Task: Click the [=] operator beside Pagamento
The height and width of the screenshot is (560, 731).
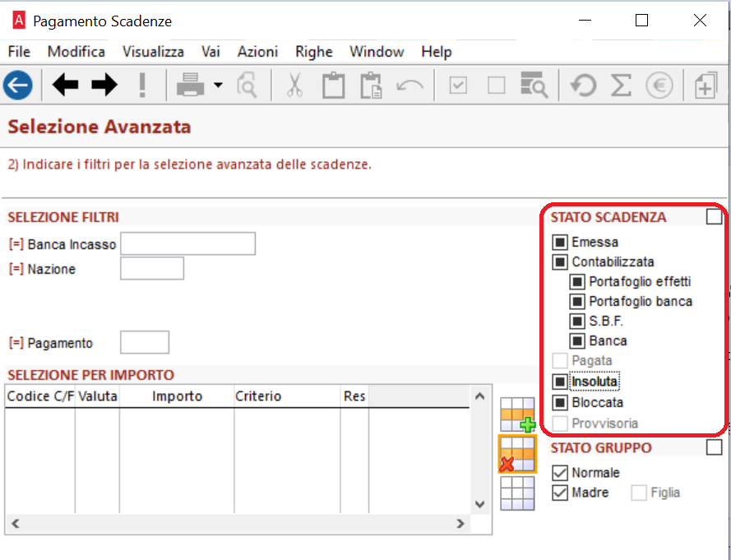Action: click(x=16, y=343)
